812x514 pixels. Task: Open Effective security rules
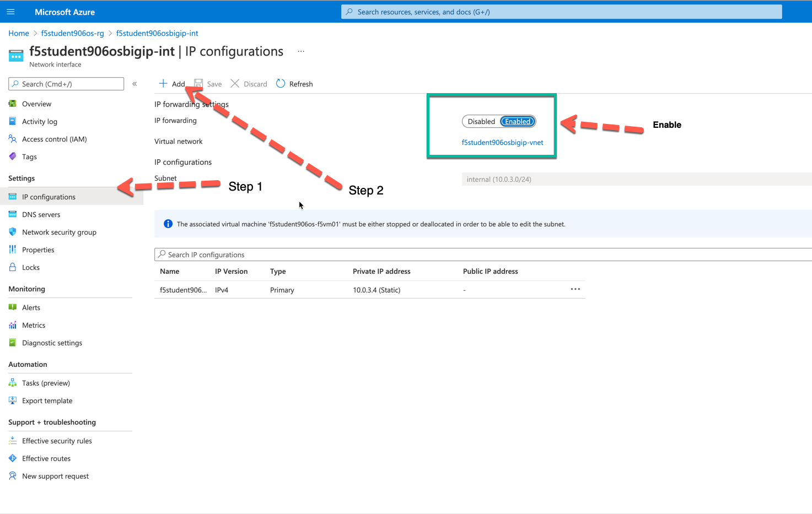click(x=57, y=441)
